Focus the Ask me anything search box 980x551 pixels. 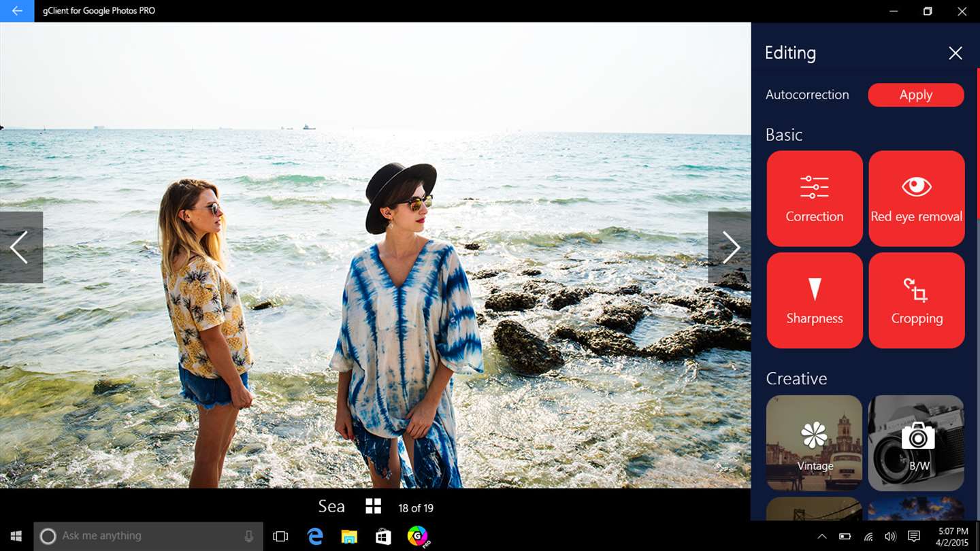tap(148, 536)
